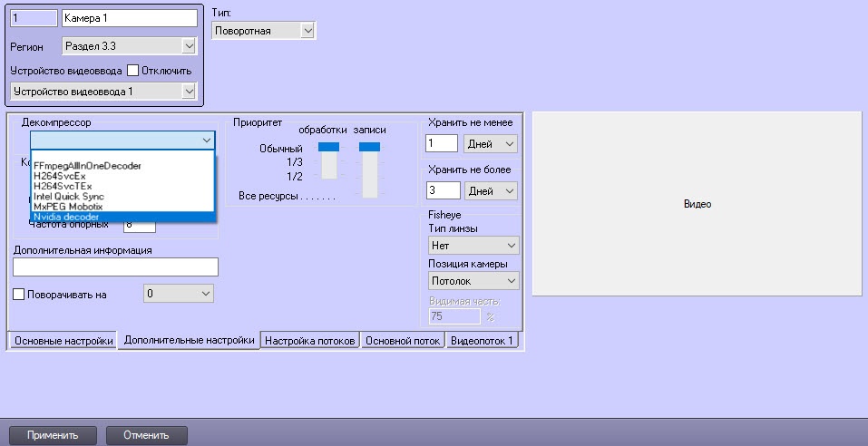The height and width of the screenshot is (446, 868).
Task: Adjust the обработки priority slider
Action: (x=327, y=147)
